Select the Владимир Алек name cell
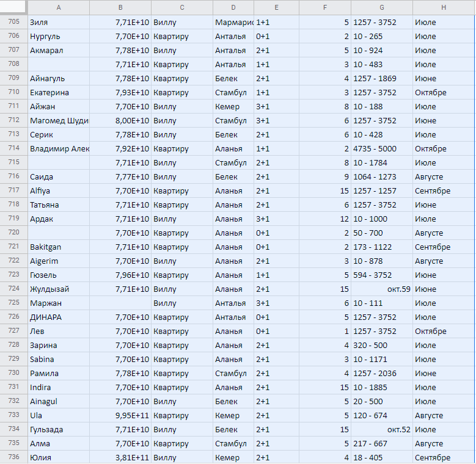This screenshot has height=464, width=476. pyautogui.click(x=59, y=148)
